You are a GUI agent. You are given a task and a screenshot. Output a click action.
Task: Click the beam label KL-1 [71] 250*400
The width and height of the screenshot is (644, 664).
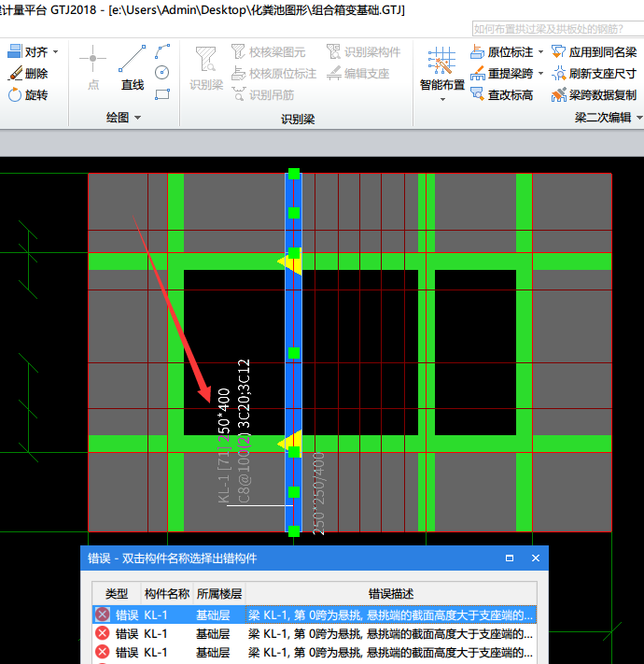pyautogui.click(x=224, y=445)
